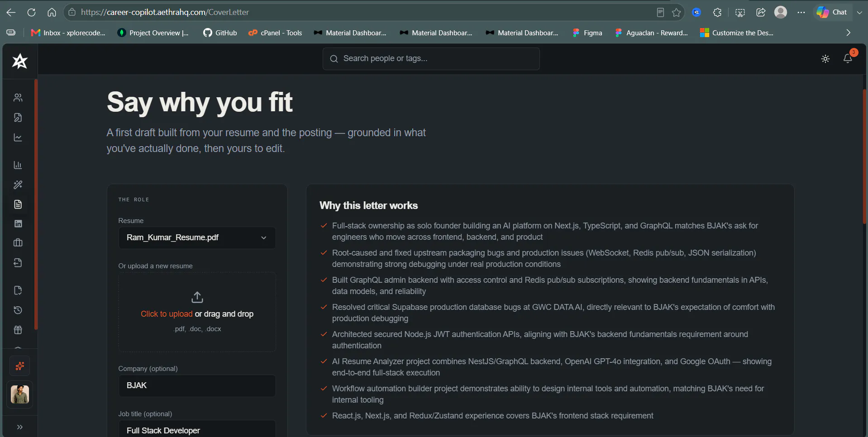Image resolution: width=868 pixels, height=437 pixels.
Task: Go to the browser home page icon
Action: point(52,12)
